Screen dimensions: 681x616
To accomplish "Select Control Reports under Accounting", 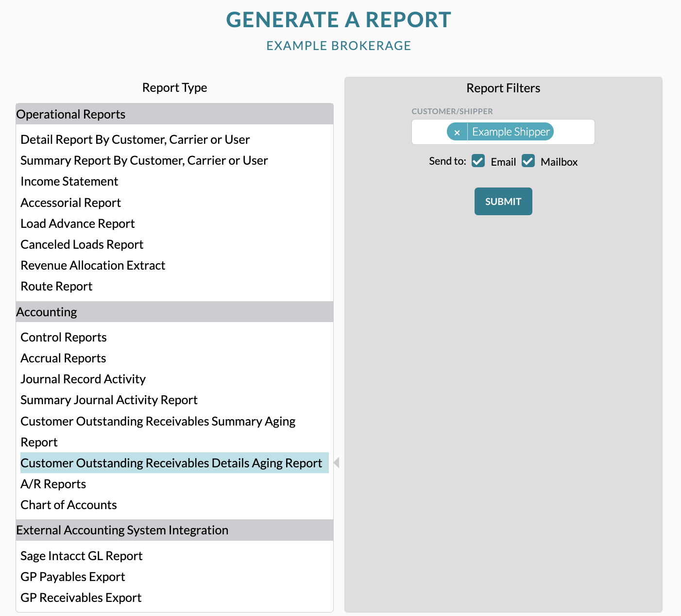I will (x=64, y=337).
